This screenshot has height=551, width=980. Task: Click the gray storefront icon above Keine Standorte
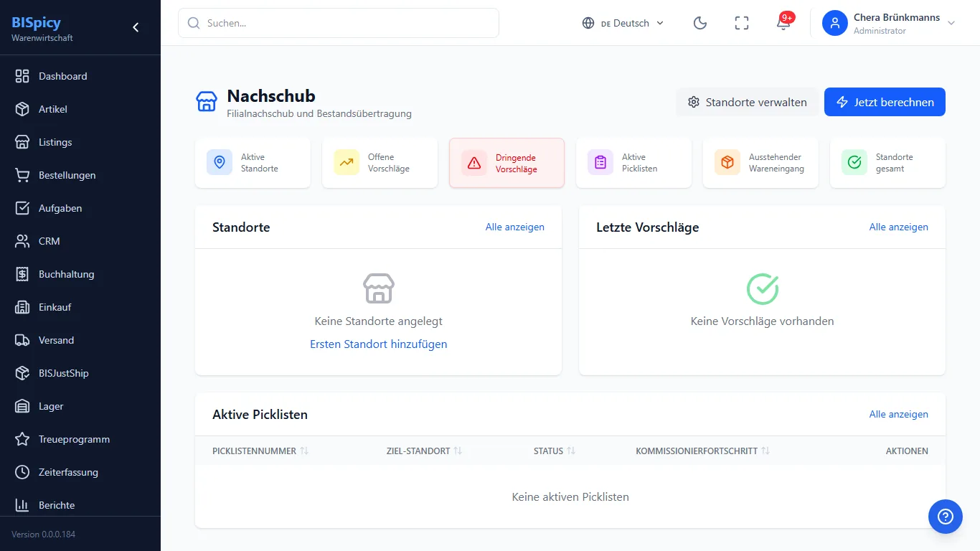pos(379,288)
